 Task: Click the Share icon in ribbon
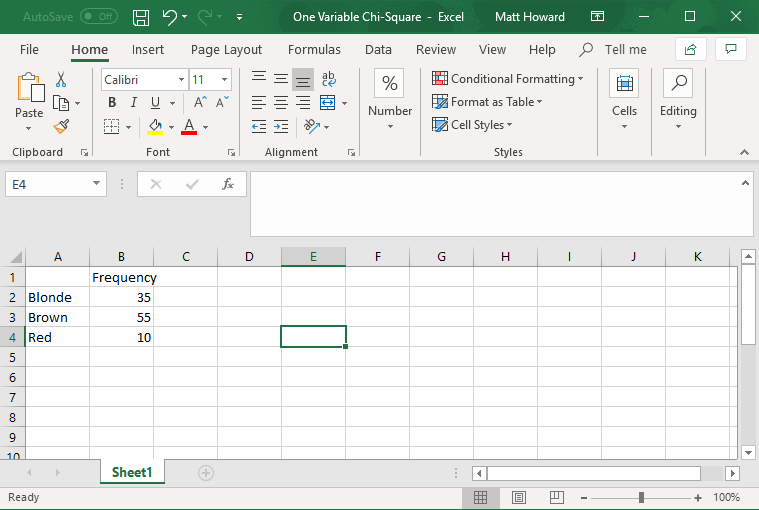[689, 49]
